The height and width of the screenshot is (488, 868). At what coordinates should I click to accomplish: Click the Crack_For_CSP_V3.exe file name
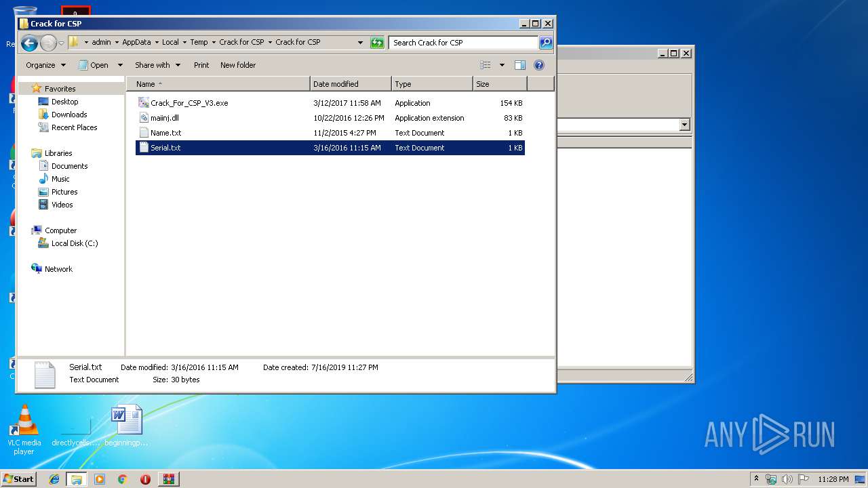click(x=189, y=103)
